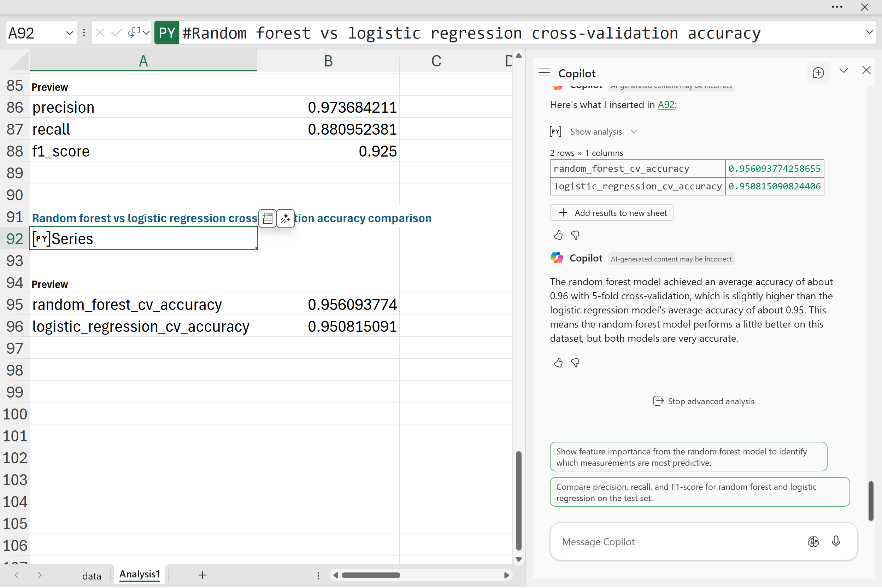Click the magic wand icon near row 91
The image size is (882, 588).
click(286, 218)
